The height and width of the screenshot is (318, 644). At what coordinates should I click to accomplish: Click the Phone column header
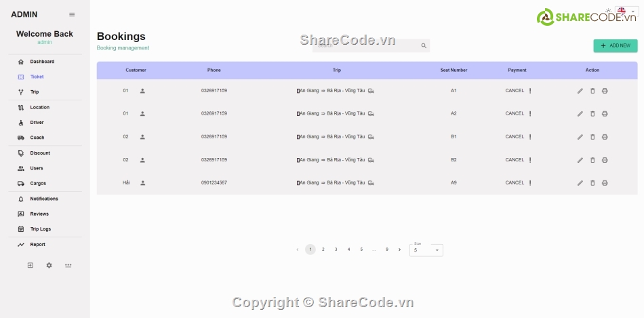pyautogui.click(x=214, y=71)
